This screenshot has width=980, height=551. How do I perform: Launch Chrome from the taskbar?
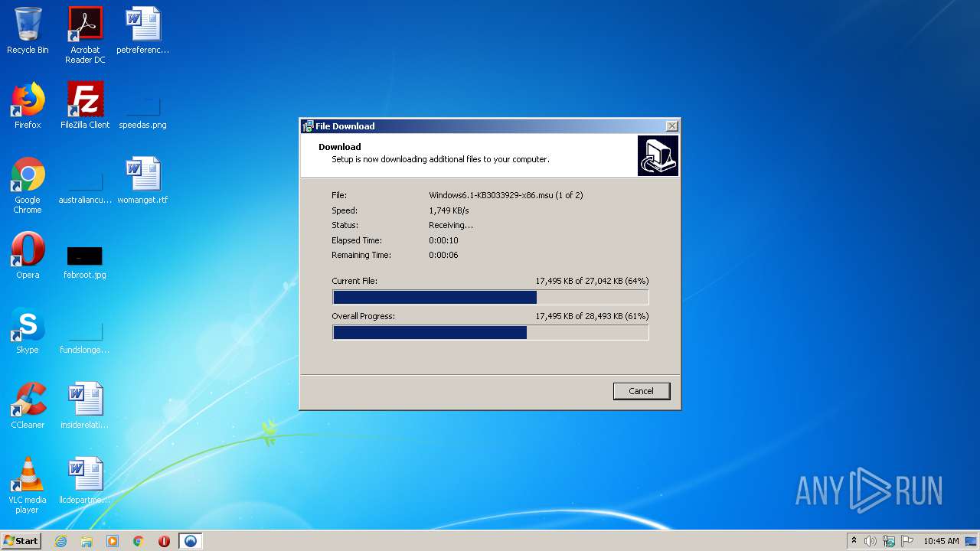point(139,541)
